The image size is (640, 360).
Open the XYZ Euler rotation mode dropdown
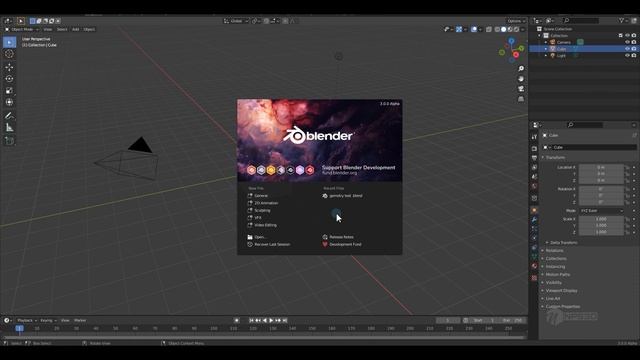pyautogui.click(x=602, y=211)
